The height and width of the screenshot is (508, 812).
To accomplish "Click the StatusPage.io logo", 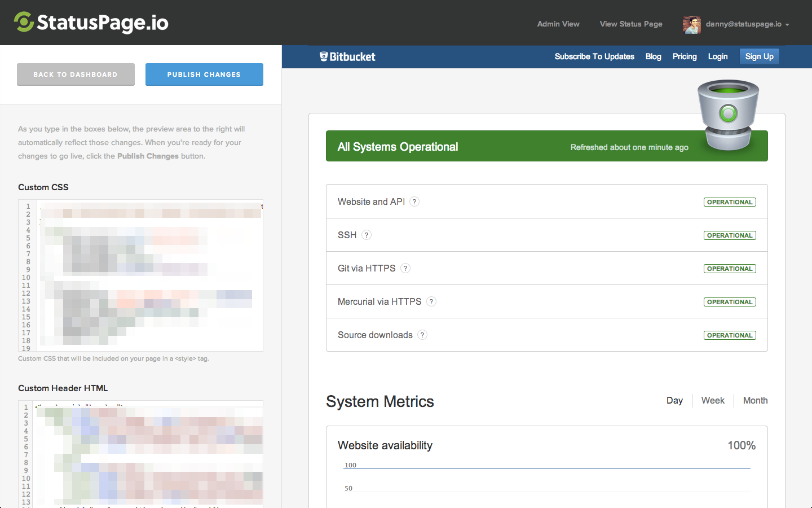I will [91, 23].
